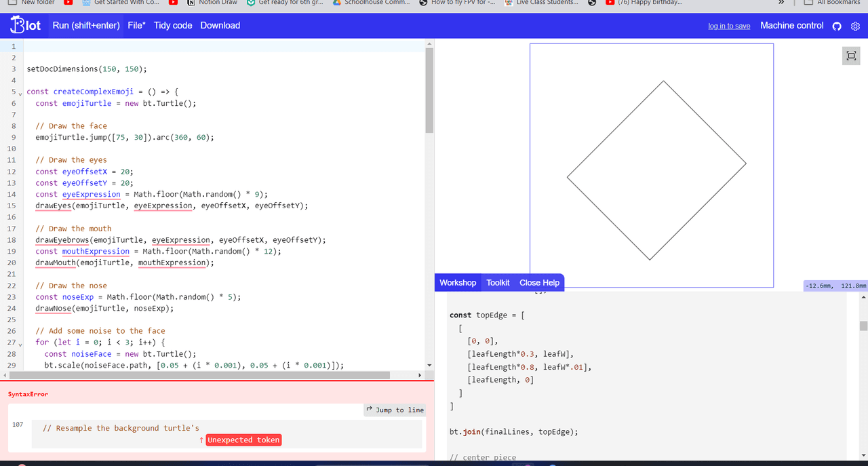The width and height of the screenshot is (868, 466).
Task: Close the Help panel
Action: (x=539, y=283)
